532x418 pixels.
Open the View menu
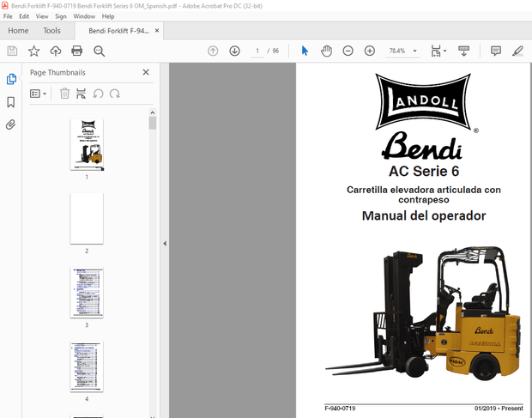point(42,16)
